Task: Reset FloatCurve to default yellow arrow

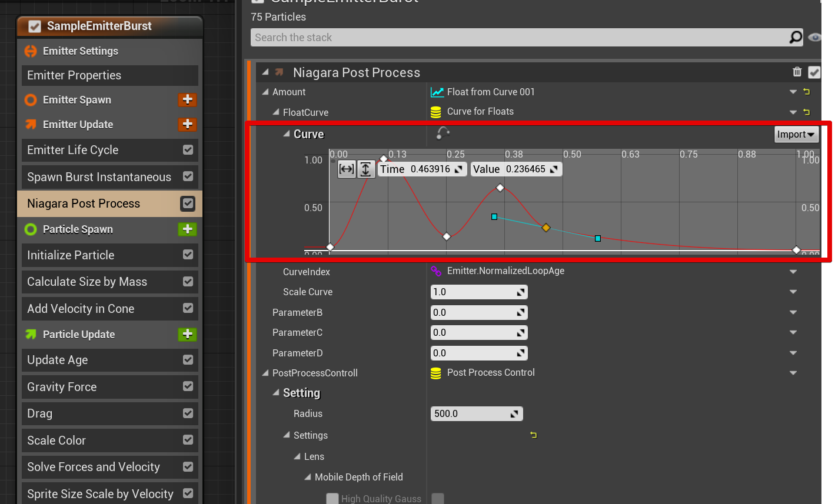Action: click(807, 112)
